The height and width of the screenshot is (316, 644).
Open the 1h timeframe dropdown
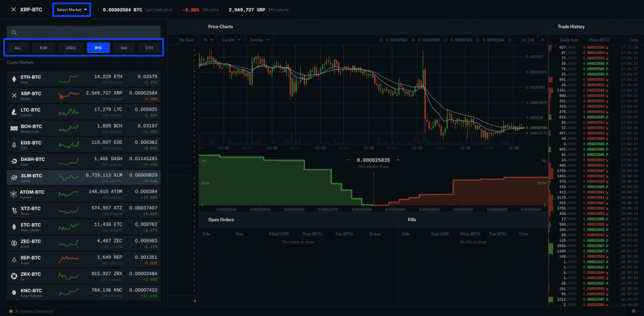coord(208,40)
